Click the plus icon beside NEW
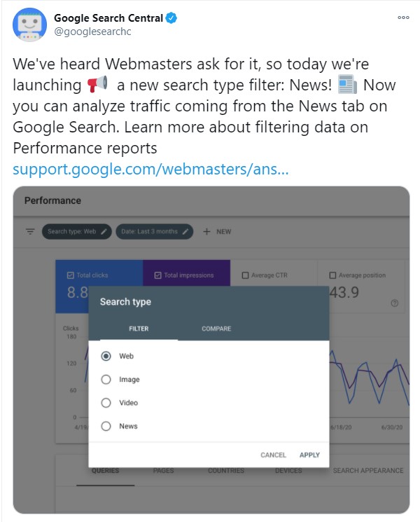This screenshot has height=522, width=420. click(206, 231)
